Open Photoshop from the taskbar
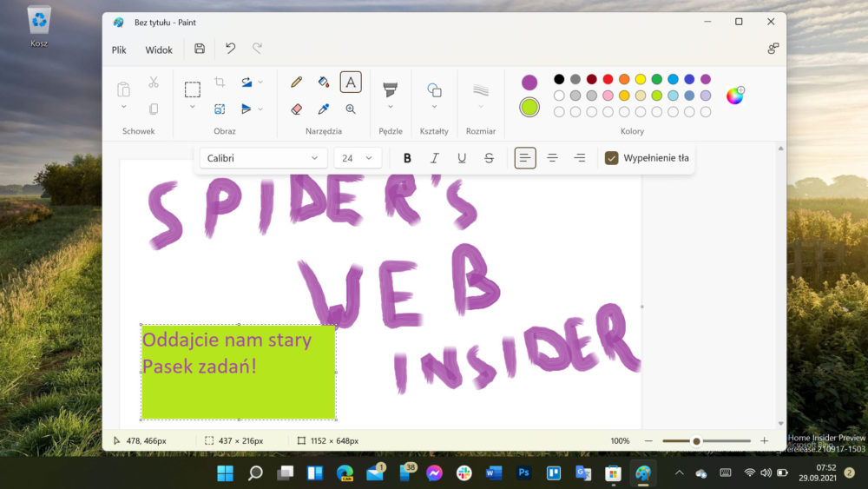This screenshot has width=868, height=489. click(523, 473)
